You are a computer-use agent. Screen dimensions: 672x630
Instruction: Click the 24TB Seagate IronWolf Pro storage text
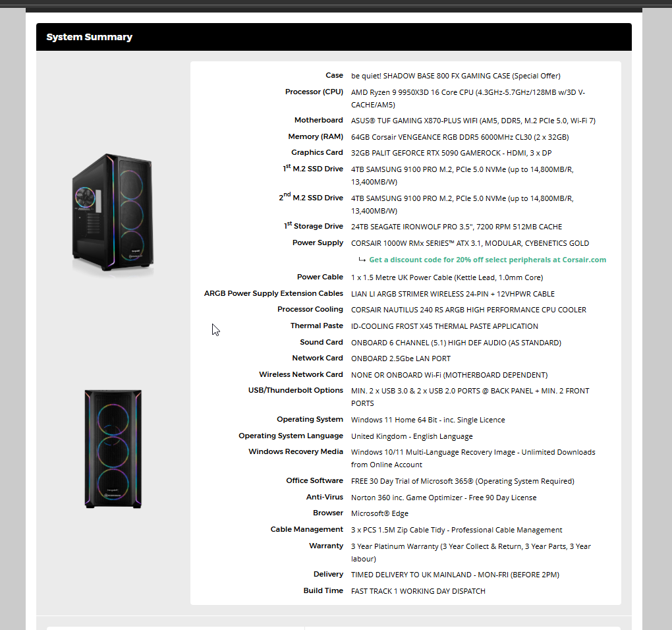pos(456,227)
